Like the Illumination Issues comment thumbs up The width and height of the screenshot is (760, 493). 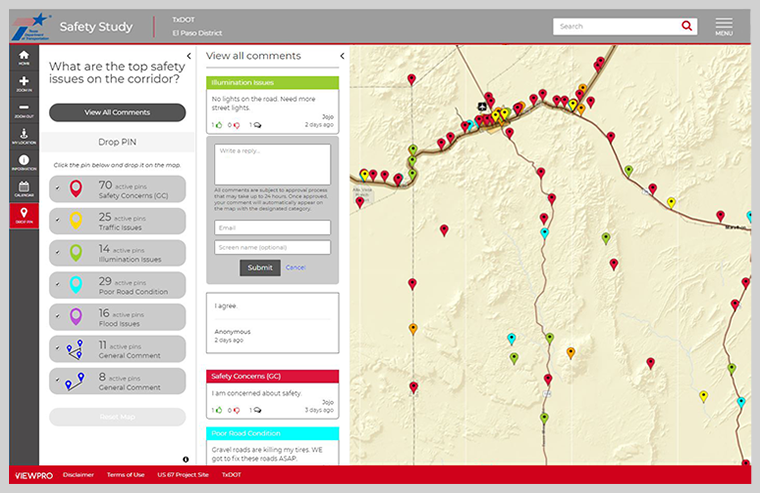click(219, 125)
